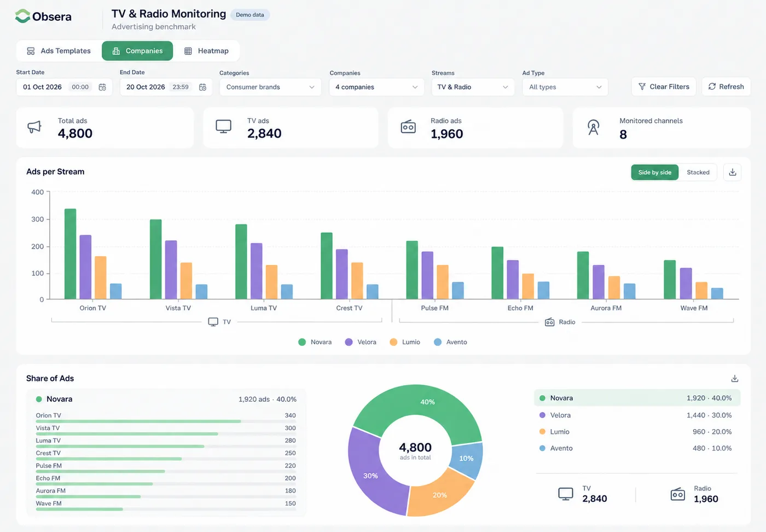Image resolution: width=766 pixels, height=532 pixels.
Task: Expand the Companies 4 companies dropdown
Action: [376, 87]
